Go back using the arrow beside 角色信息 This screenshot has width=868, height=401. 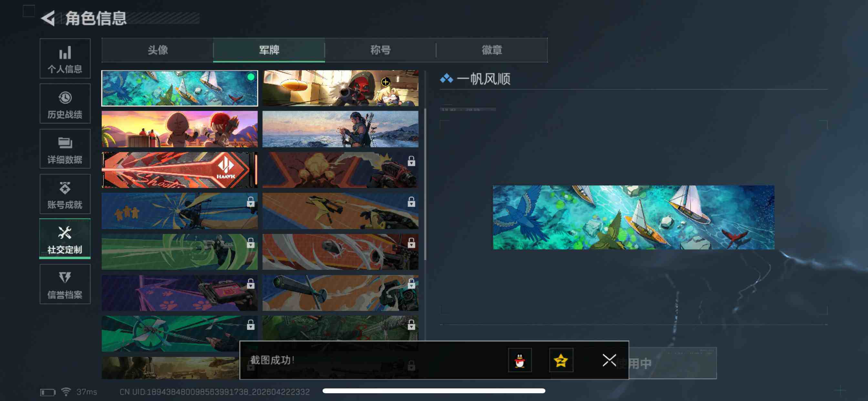tap(48, 18)
